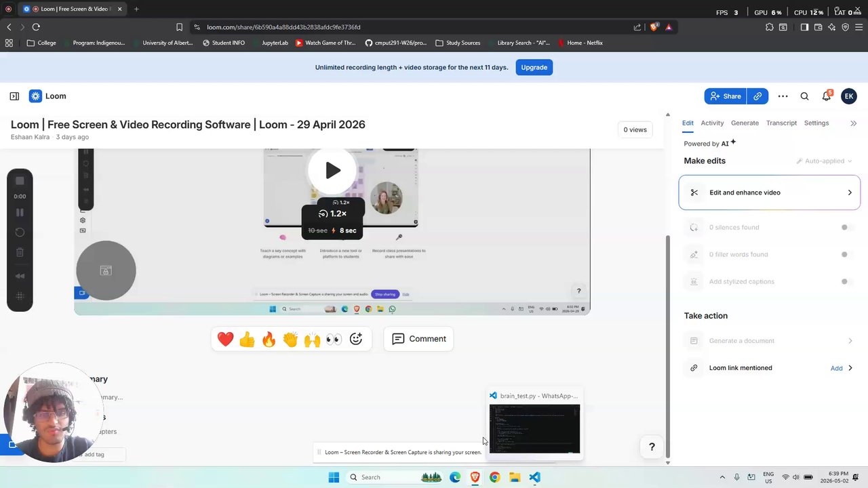The height and width of the screenshot is (488, 868).
Task: Toggle the filler words found switch
Action: (x=845, y=255)
